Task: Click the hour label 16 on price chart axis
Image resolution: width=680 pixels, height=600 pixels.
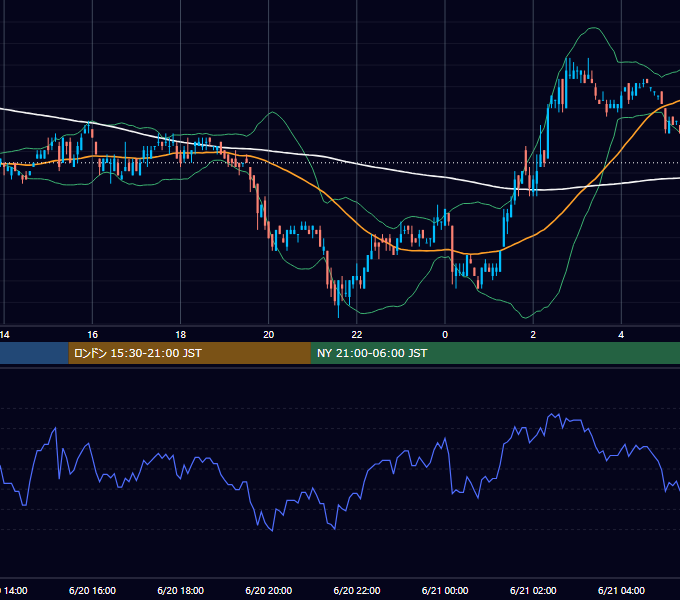Action: tap(92, 335)
